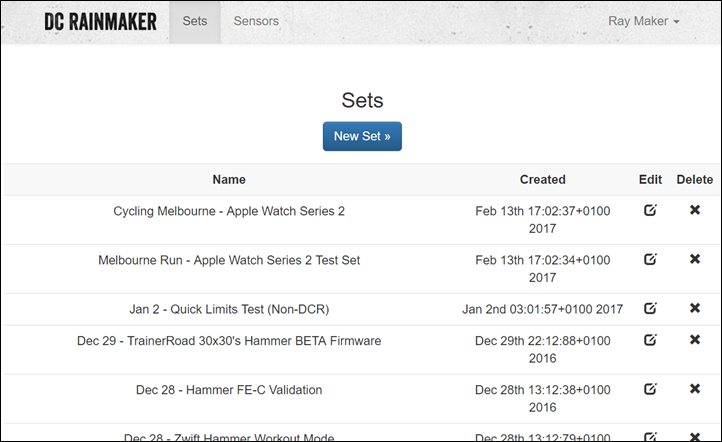The width and height of the screenshot is (722, 442).
Task: Edit the Dec 29 TrainerRoad Hammer set
Action: (x=650, y=340)
